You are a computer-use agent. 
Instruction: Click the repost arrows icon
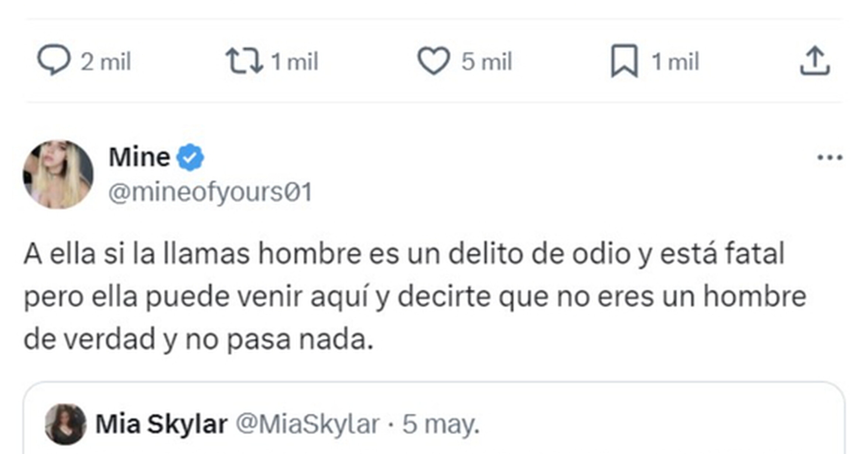point(244,61)
